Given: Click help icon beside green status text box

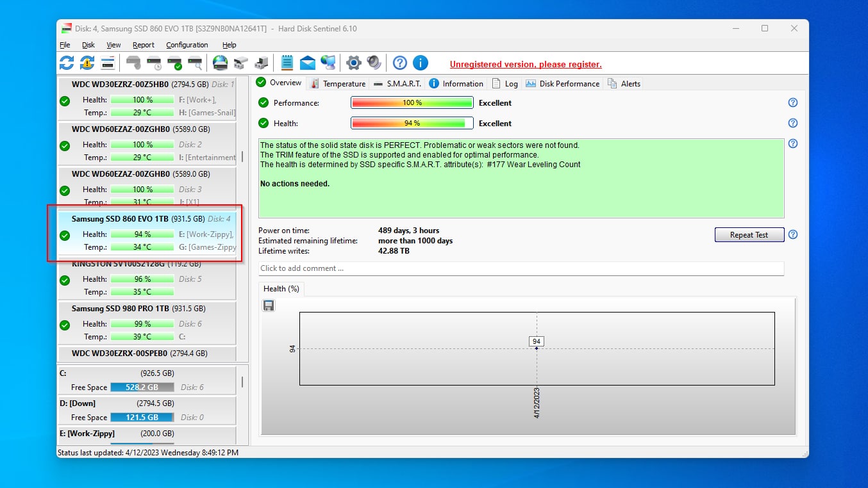Looking at the screenshot, I should click(x=793, y=144).
